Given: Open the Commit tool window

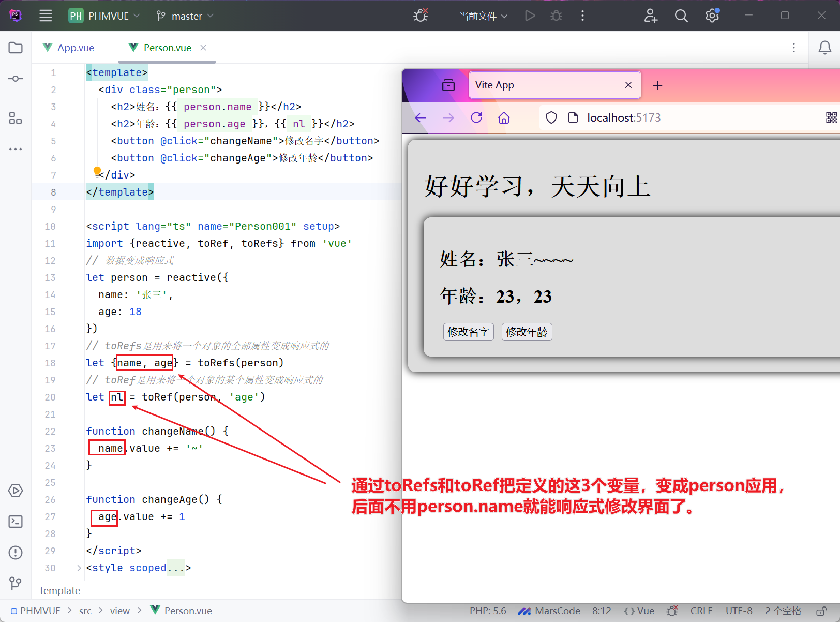Looking at the screenshot, I should [16, 79].
